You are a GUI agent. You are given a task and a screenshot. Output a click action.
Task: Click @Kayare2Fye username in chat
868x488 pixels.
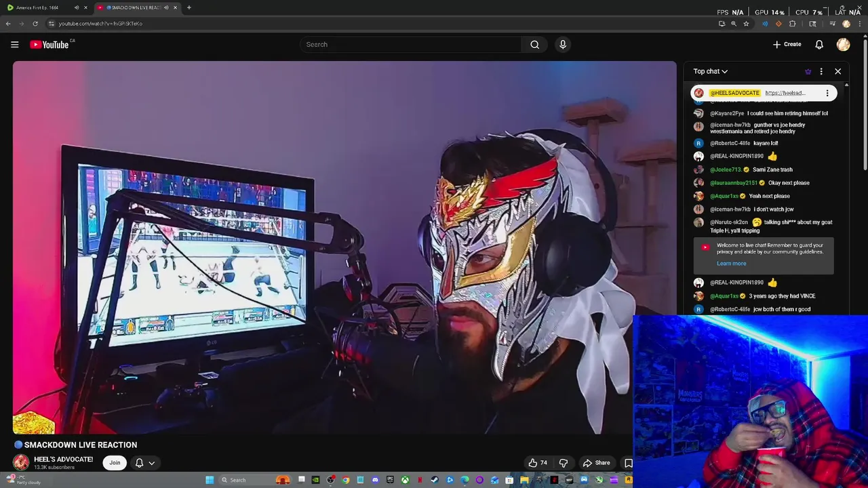tap(727, 114)
